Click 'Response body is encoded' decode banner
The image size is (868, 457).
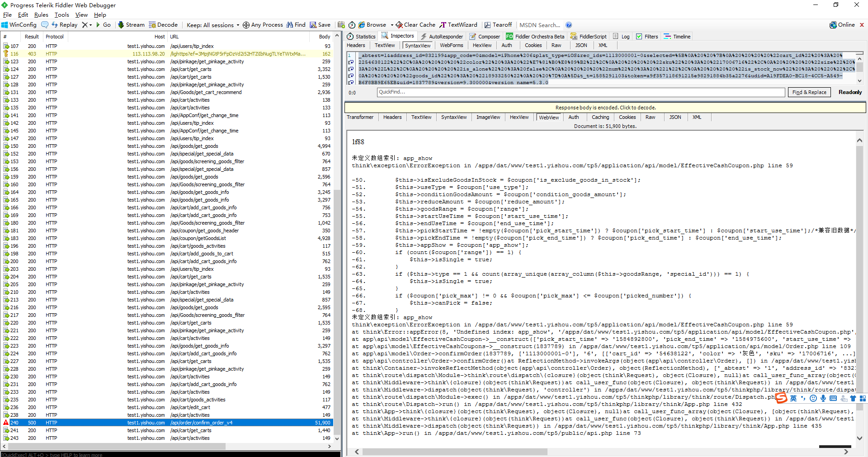(x=605, y=108)
